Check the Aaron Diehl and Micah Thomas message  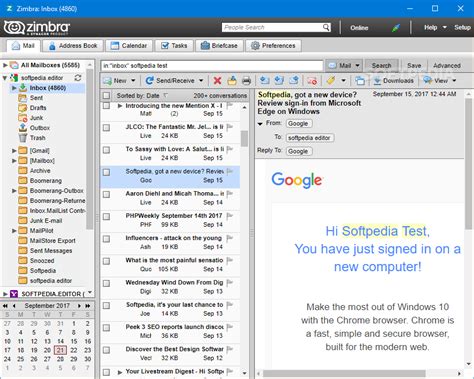[106, 194]
